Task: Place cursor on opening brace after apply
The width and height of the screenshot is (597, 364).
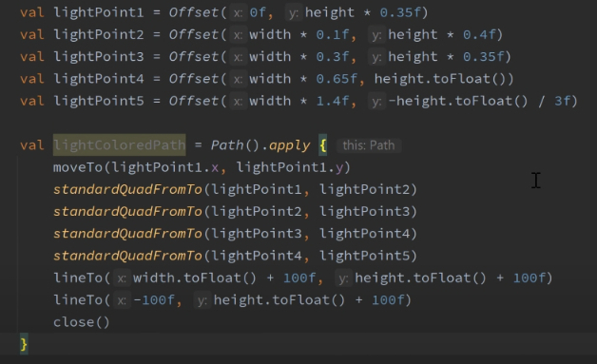Action: click(x=323, y=145)
